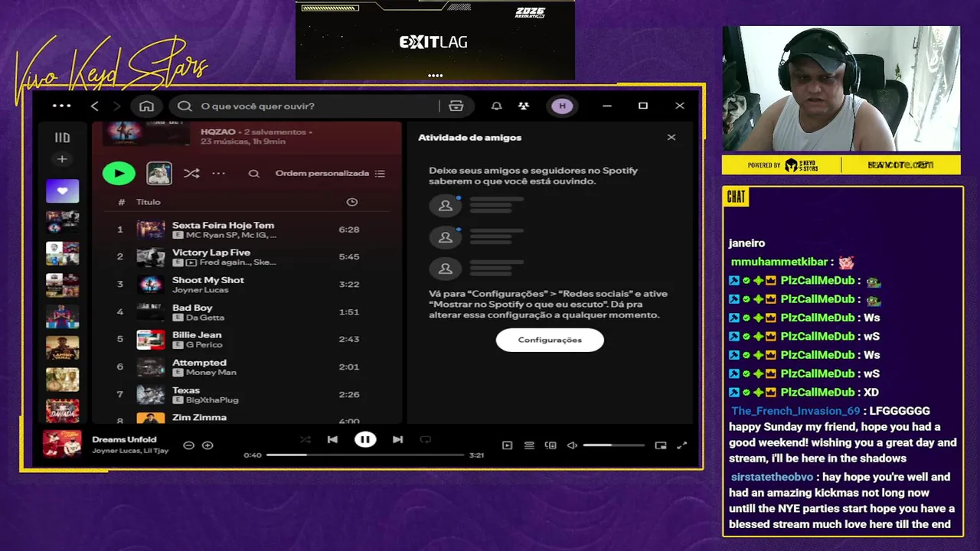The width and height of the screenshot is (980, 551).
Task: Focus the 'O que você quer ouvir?' search field
Action: click(306, 106)
